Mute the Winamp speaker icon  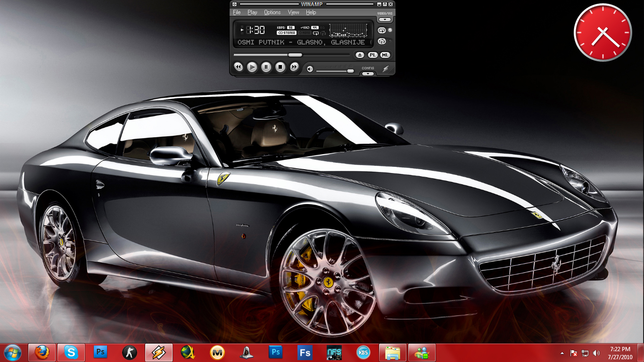pyautogui.click(x=310, y=69)
